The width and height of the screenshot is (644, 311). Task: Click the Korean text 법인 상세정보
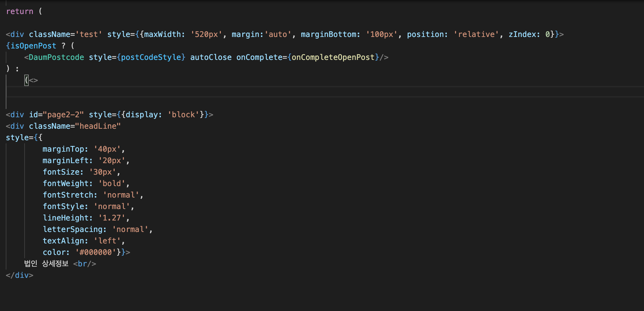(46, 264)
